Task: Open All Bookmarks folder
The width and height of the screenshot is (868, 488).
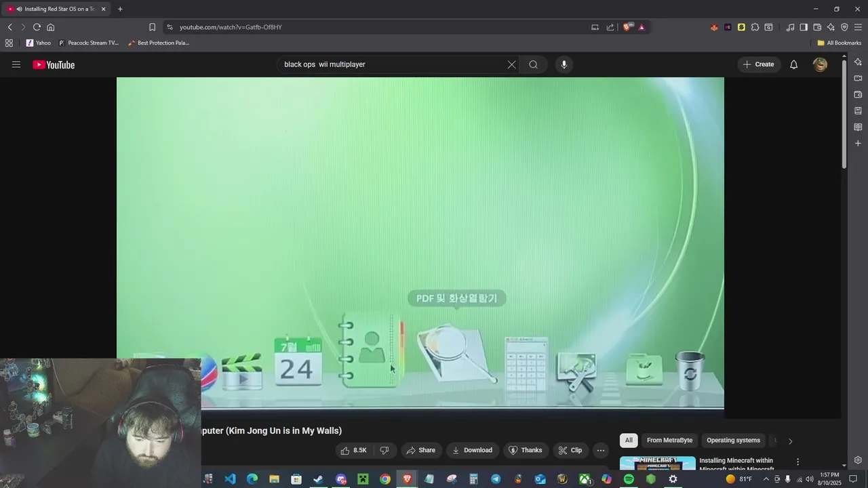Action: pos(839,43)
